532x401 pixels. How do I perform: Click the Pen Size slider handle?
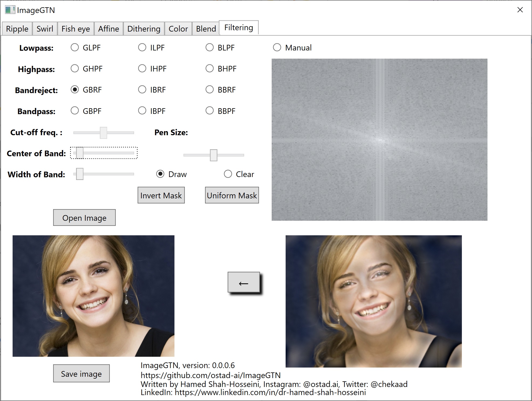coord(213,155)
